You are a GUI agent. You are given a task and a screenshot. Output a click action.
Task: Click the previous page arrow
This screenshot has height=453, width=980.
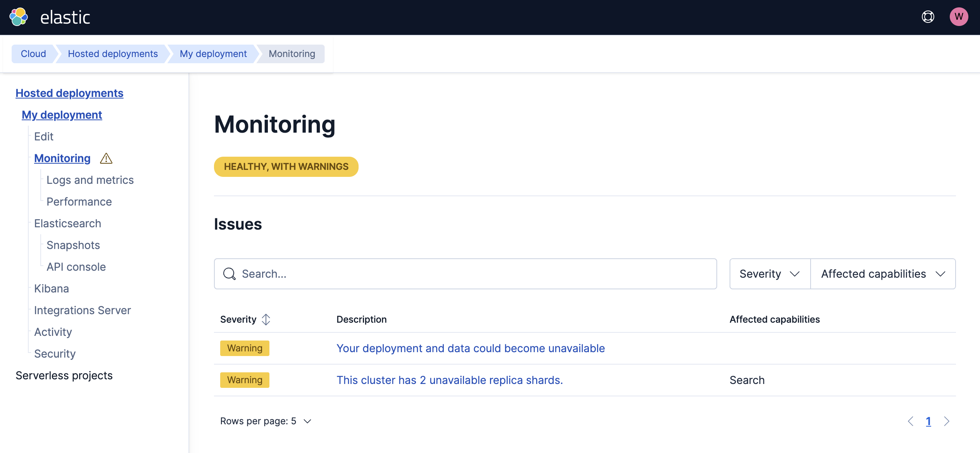click(911, 421)
